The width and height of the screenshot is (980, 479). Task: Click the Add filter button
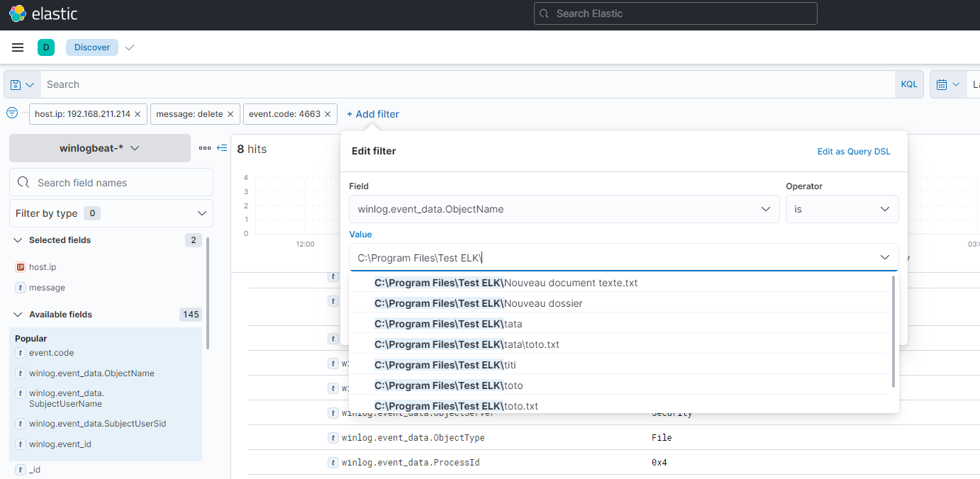point(373,114)
